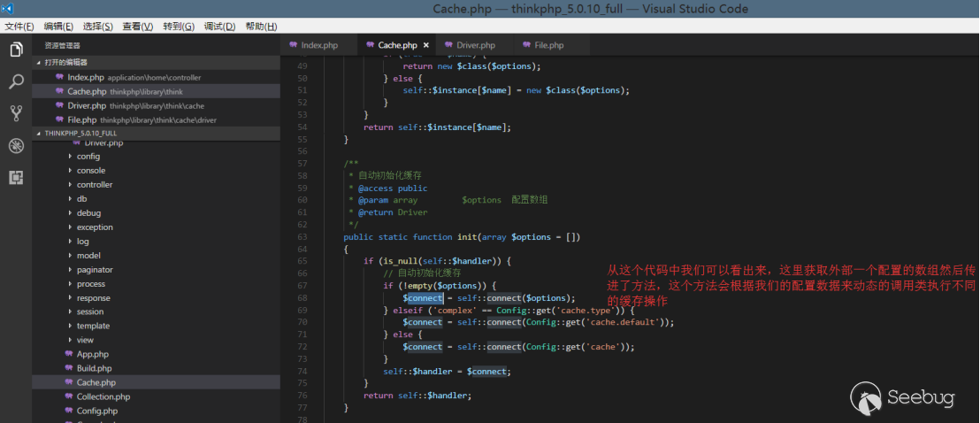Expand the process folder
Screen dimensions: 980x423
[90, 284]
